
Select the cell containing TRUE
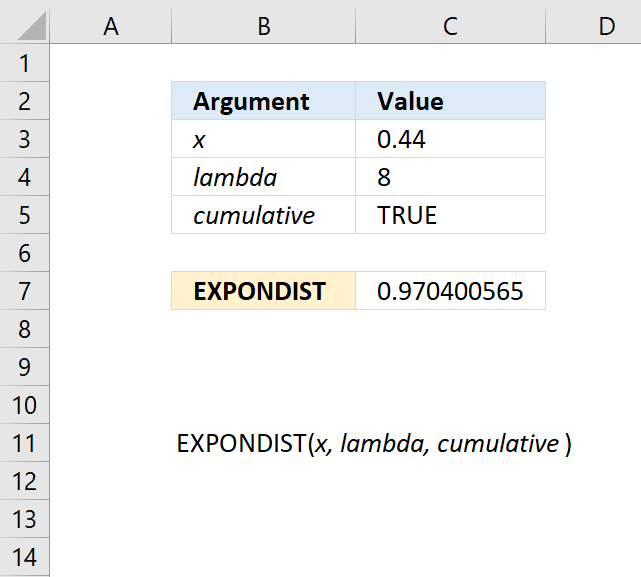click(x=450, y=215)
